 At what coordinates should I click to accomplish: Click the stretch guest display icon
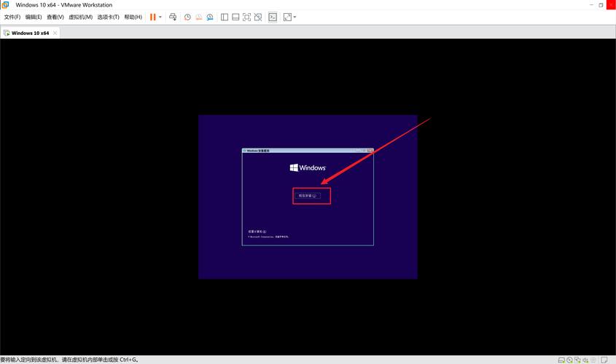point(287,17)
